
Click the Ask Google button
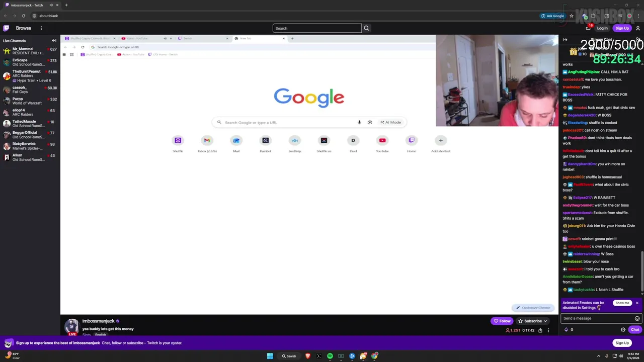(552, 16)
